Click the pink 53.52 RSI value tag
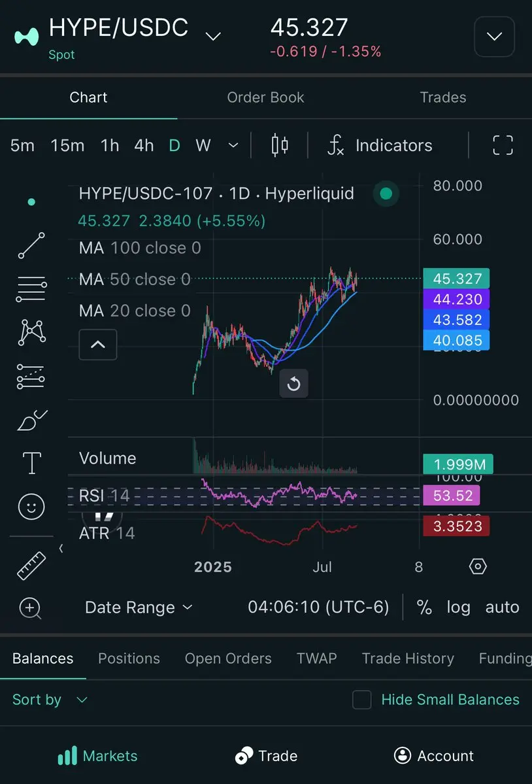The image size is (532, 784). click(x=452, y=496)
